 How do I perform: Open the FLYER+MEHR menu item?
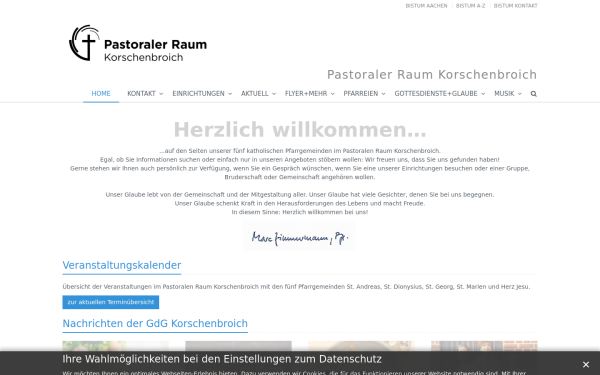point(306,94)
